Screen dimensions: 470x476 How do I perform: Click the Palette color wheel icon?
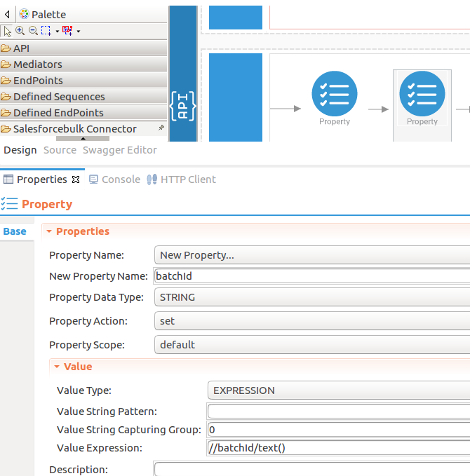click(24, 14)
